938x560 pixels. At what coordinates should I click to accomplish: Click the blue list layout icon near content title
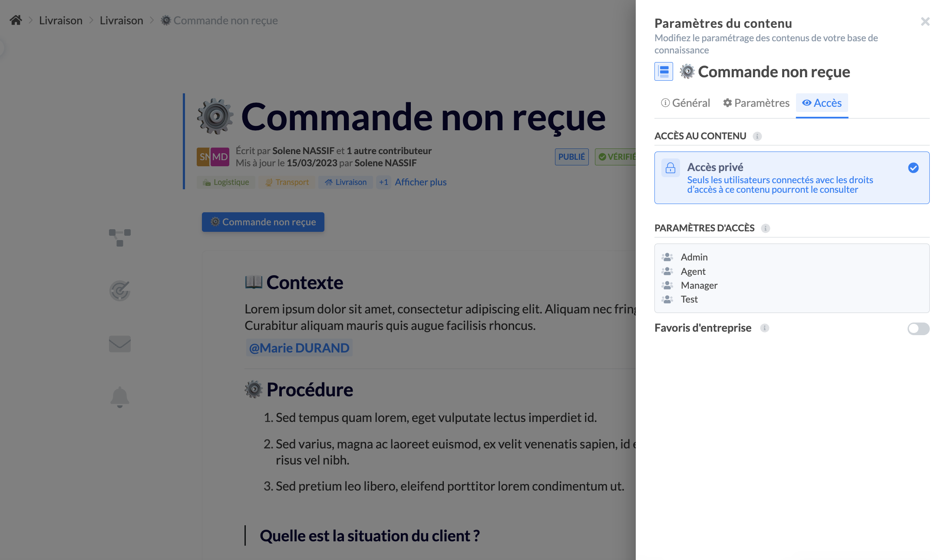(x=663, y=71)
